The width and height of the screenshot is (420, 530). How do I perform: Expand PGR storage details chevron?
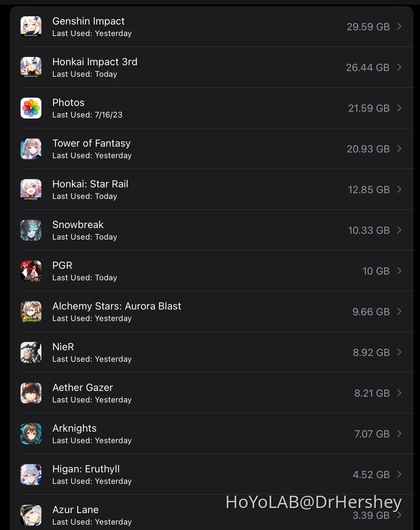point(399,271)
